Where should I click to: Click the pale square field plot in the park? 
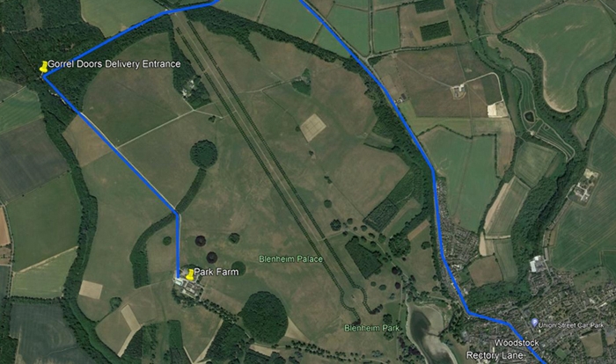pos(313,127)
